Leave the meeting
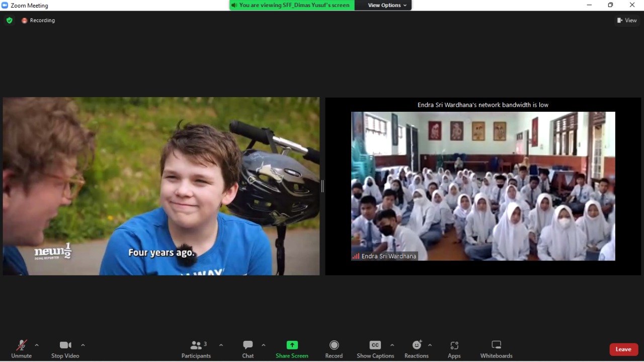The image size is (644, 362). [624, 349]
